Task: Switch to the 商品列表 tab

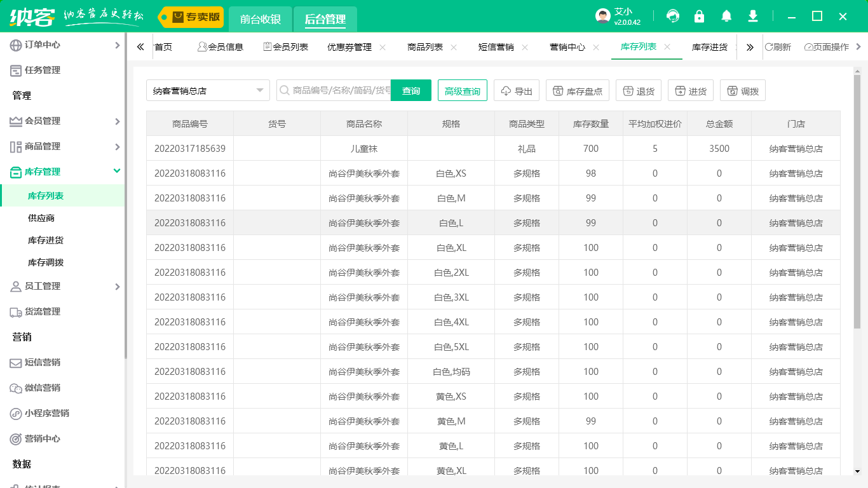Action: tap(425, 47)
